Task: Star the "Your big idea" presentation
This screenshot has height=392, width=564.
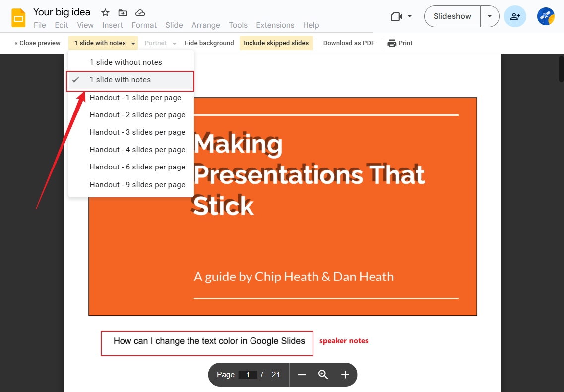Action: [105, 12]
